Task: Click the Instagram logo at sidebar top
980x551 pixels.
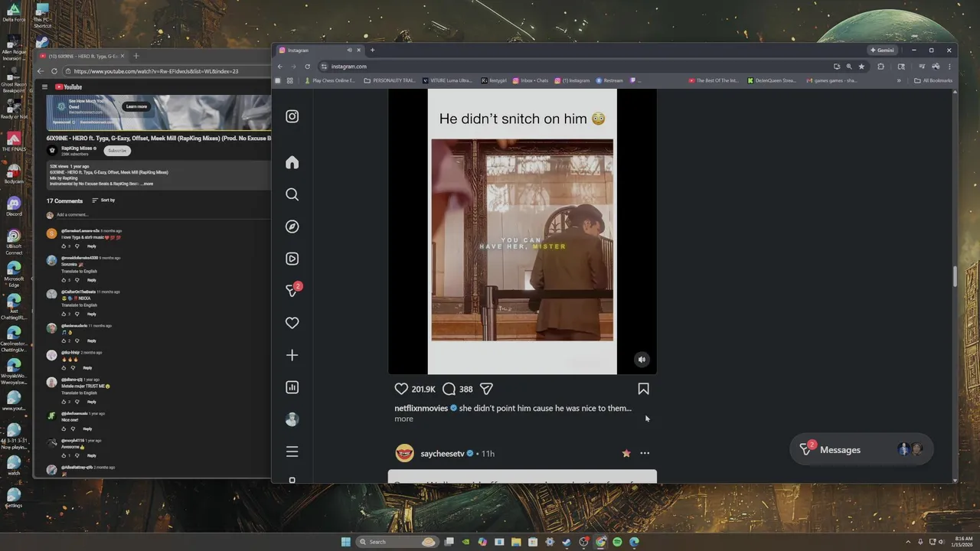Action: [292, 116]
